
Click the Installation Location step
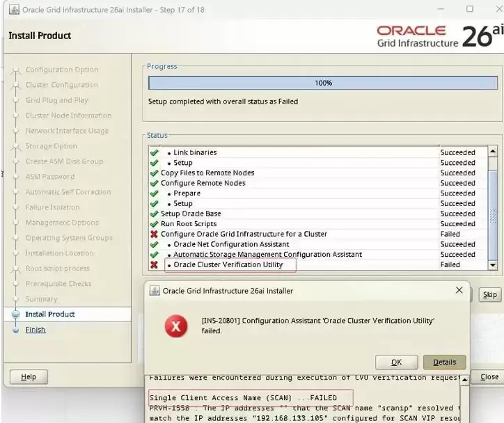59,253
